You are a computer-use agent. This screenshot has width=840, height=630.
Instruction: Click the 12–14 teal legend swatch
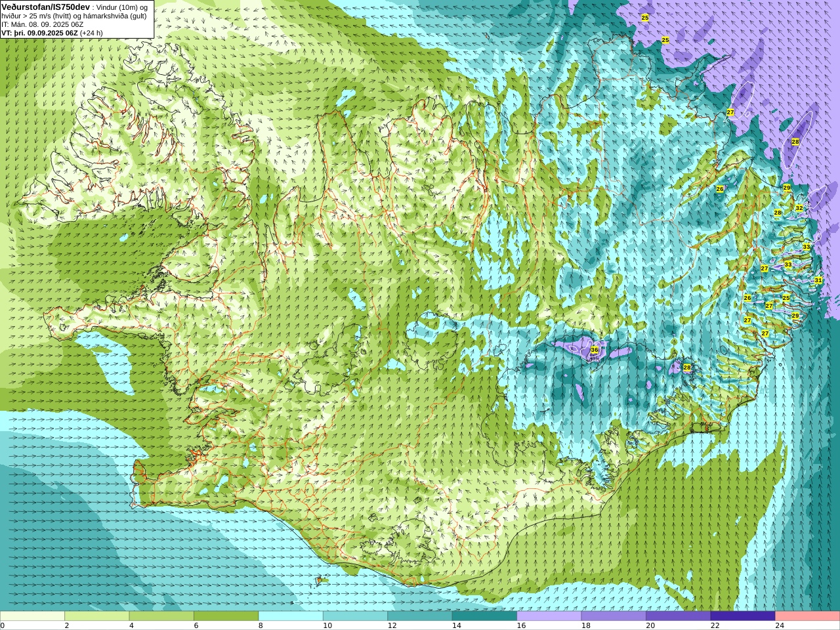[x=420, y=616]
